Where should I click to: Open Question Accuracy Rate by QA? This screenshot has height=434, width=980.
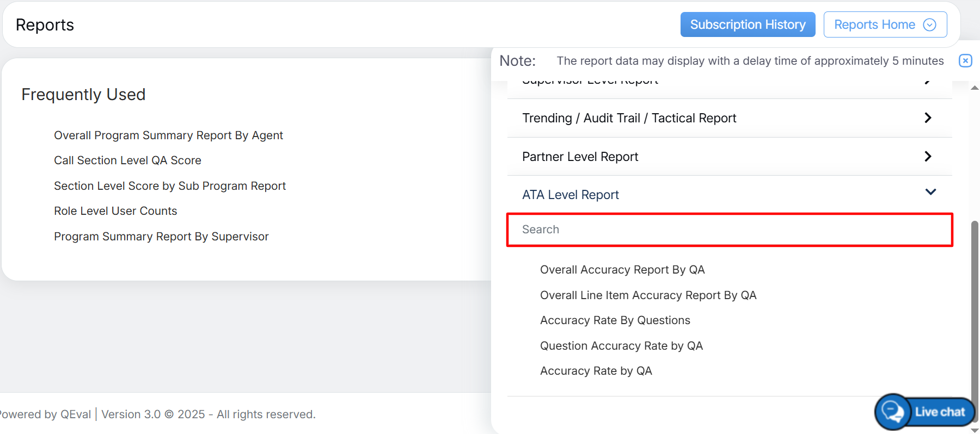621,346
